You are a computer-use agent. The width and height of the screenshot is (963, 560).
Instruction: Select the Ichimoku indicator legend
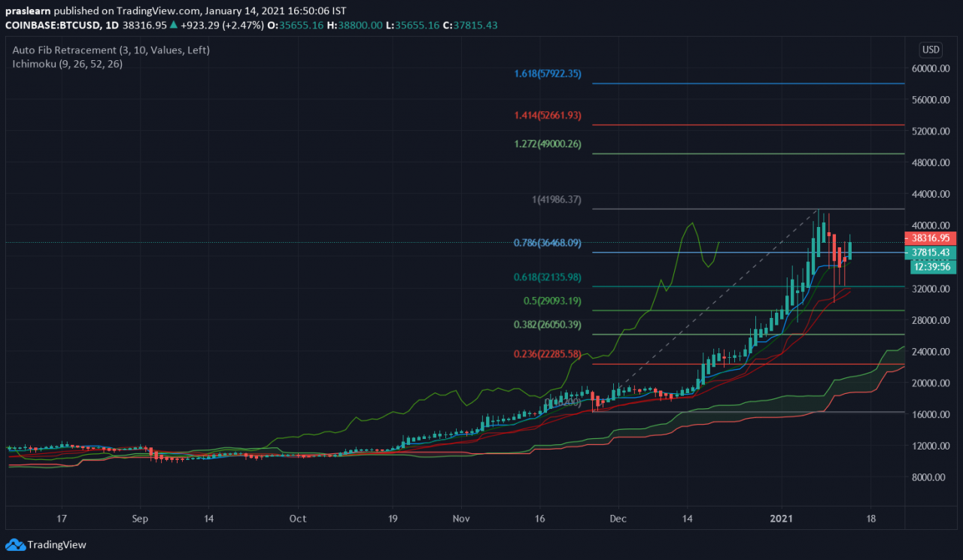point(67,64)
